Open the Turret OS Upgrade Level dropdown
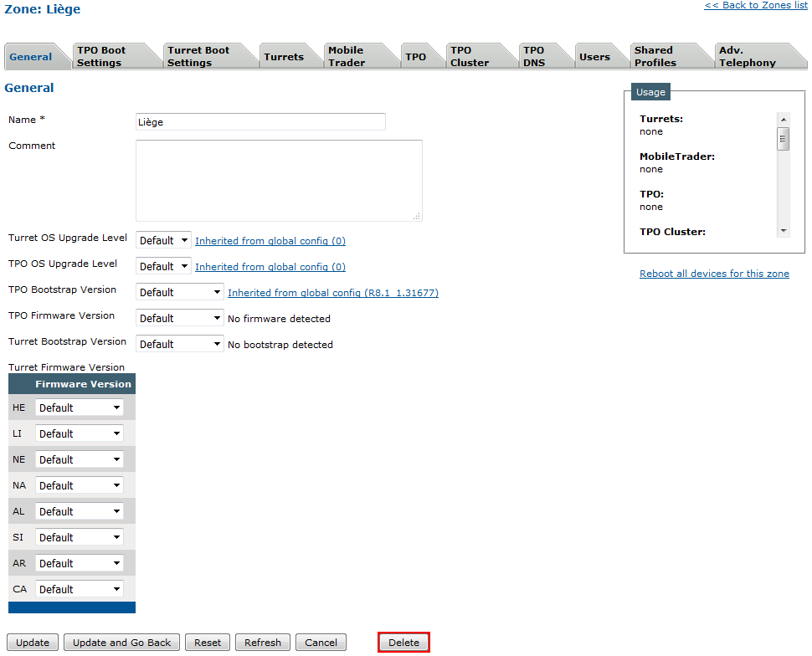The image size is (812, 656). click(x=163, y=240)
